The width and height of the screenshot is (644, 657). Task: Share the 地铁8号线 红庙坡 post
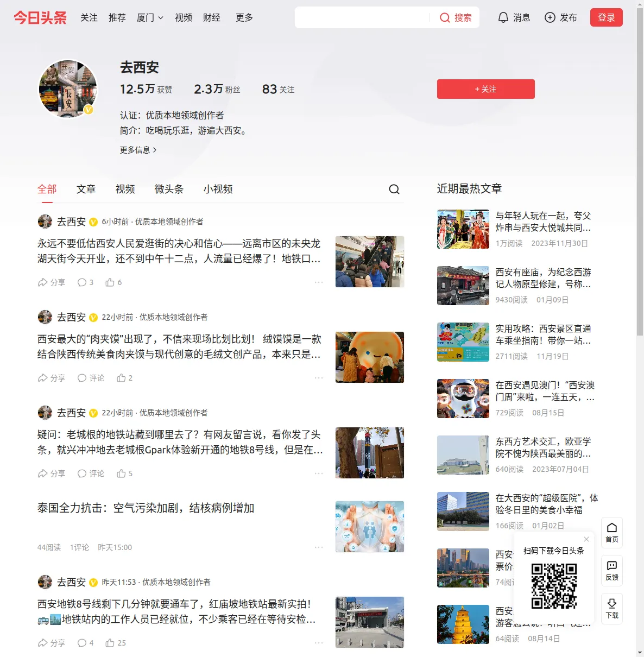click(x=52, y=643)
